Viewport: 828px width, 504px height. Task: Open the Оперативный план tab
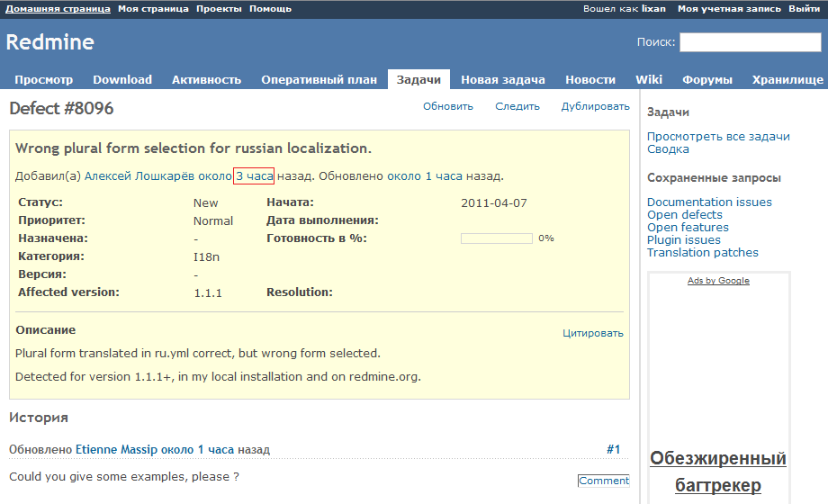[319, 80]
